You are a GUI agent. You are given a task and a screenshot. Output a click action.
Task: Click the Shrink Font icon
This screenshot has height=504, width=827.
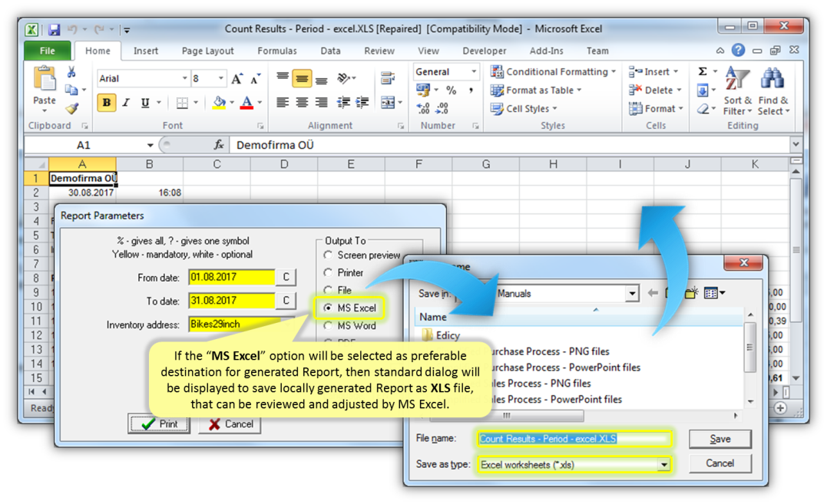[255, 79]
